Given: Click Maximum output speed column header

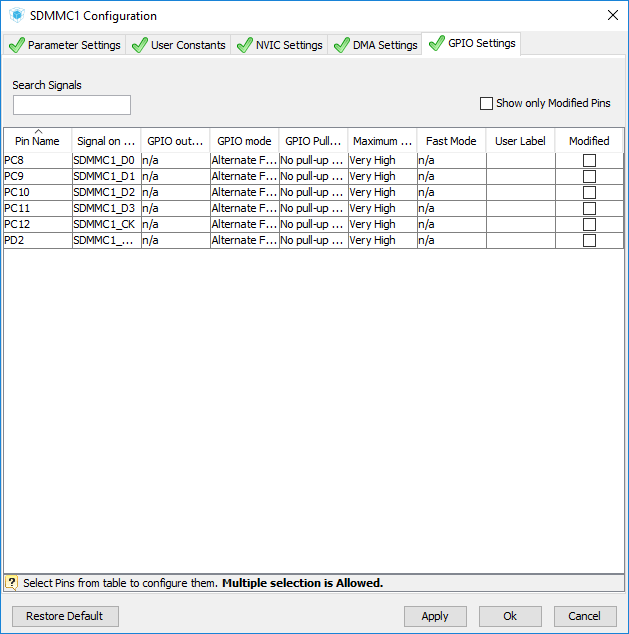Looking at the screenshot, I should (x=382, y=141).
